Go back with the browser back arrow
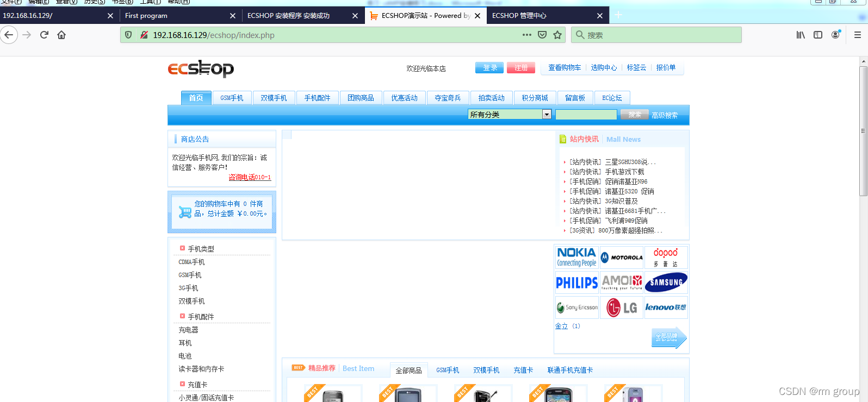Image resolution: width=868 pixels, height=402 pixels. (x=9, y=35)
